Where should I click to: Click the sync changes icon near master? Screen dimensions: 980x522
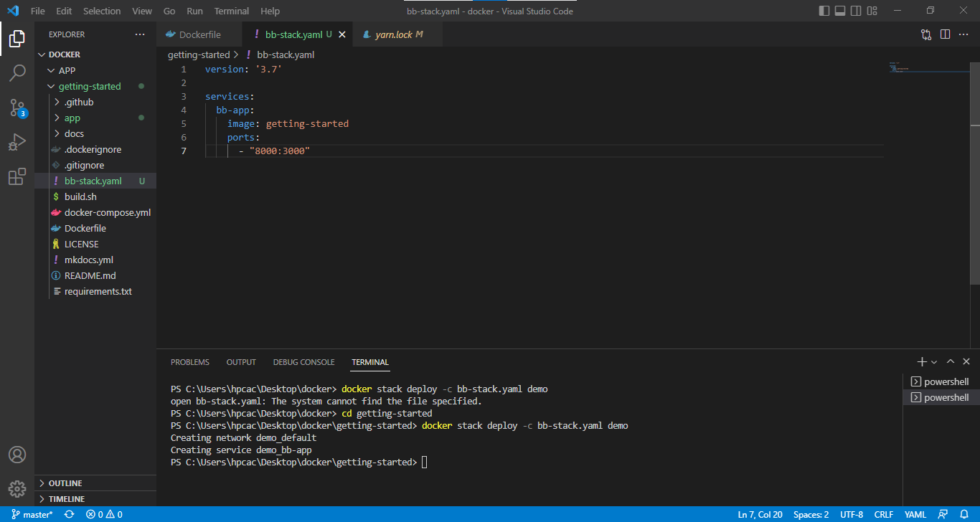click(69, 514)
